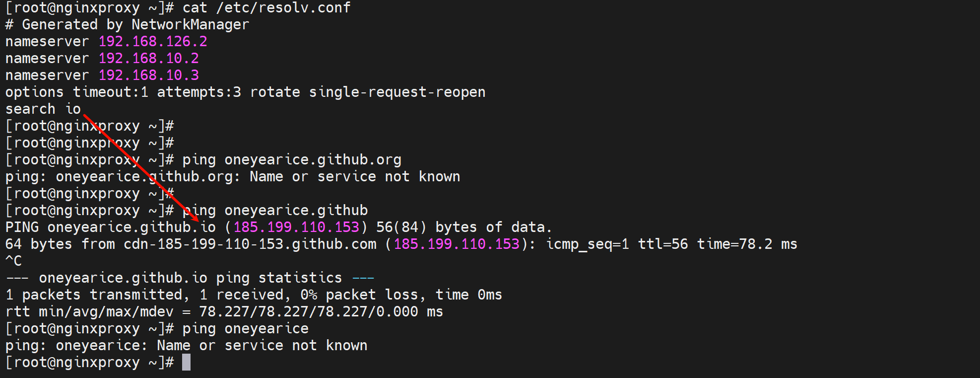Image resolution: width=980 pixels, height=378 pixels.
Task: Click the nameserver IP 192.168.10.3
Action: click(x=148, y=75)
